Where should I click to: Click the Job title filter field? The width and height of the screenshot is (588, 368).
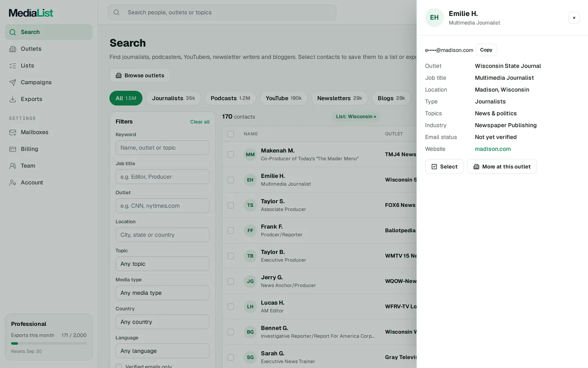(x=163, y=177)
